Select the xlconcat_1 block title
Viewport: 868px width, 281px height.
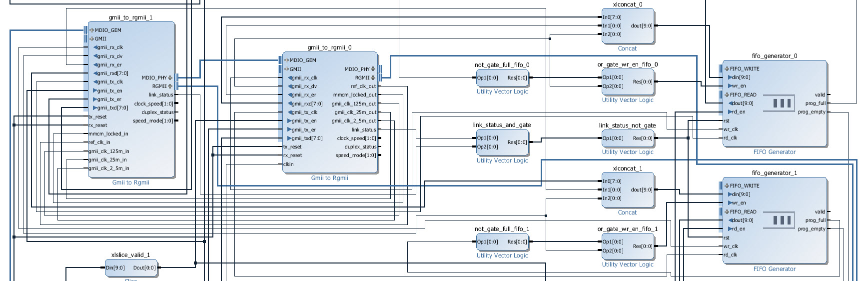click(628, 168)
